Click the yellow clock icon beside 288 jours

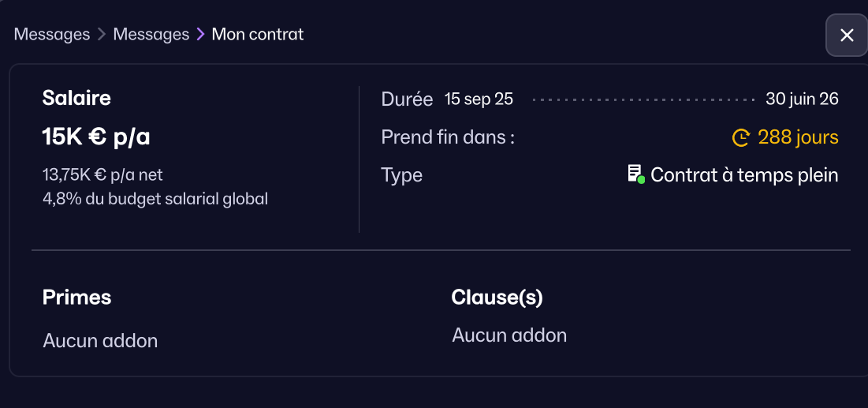741,138
